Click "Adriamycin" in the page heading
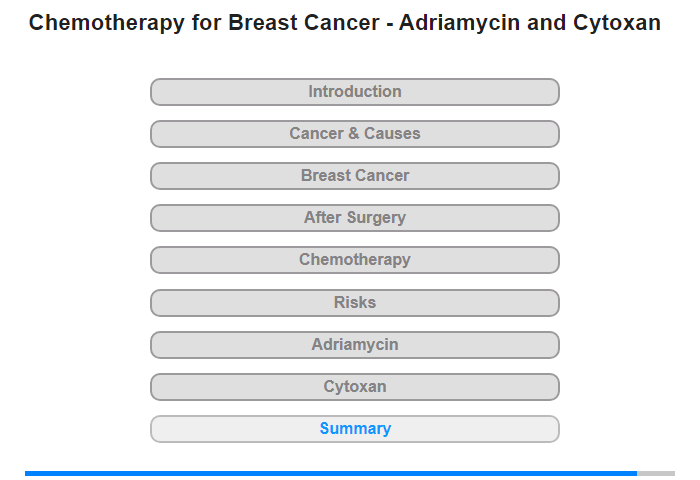The image size is (700, 480). point(459,23)
